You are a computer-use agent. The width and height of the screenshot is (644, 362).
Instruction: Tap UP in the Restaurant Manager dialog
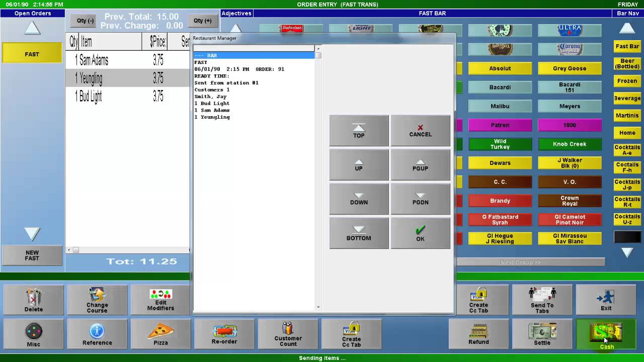(359, 164)
